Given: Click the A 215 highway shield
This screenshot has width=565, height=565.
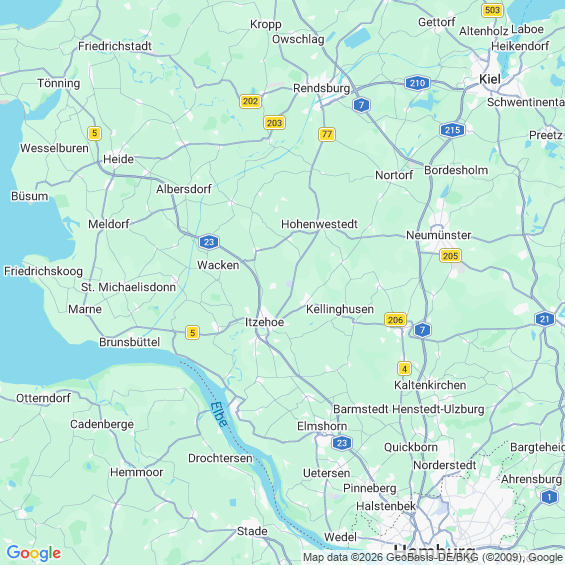Looking at the screenshot, I should (453, 130).
